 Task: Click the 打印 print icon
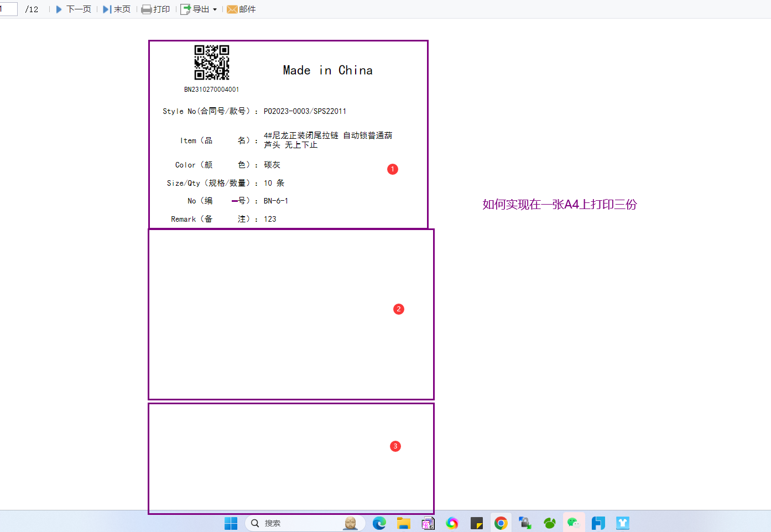coord(147,9)
